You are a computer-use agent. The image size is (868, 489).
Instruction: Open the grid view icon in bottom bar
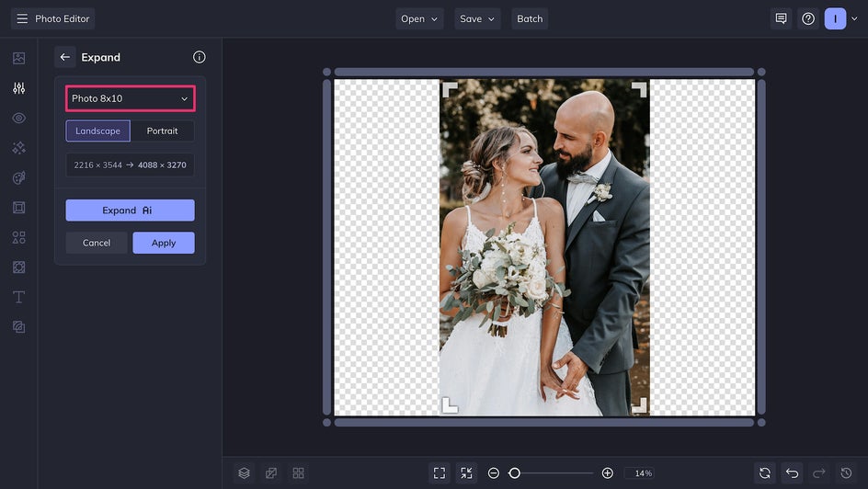(298, 473)
